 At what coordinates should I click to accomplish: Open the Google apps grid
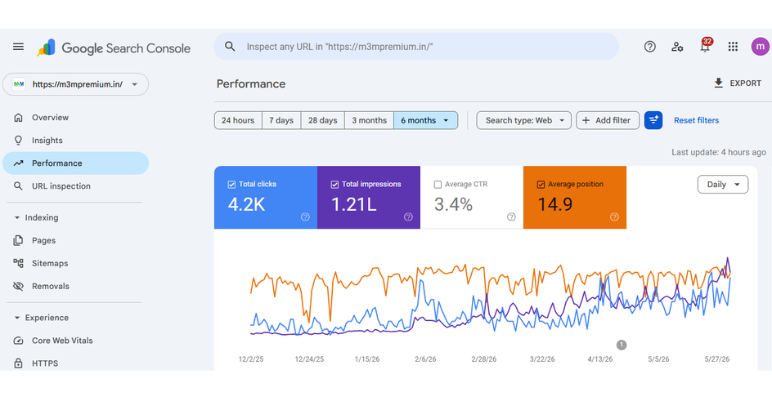click(x=733, y=47)
